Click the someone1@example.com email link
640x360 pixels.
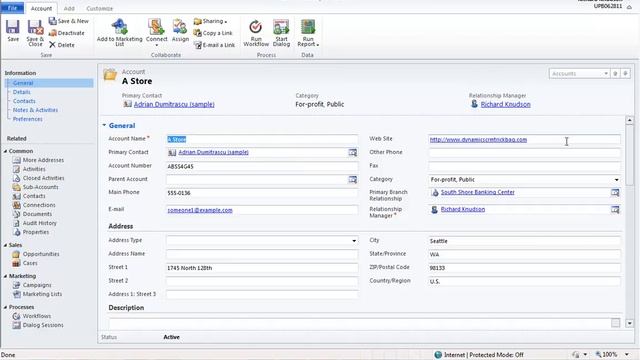200,210
